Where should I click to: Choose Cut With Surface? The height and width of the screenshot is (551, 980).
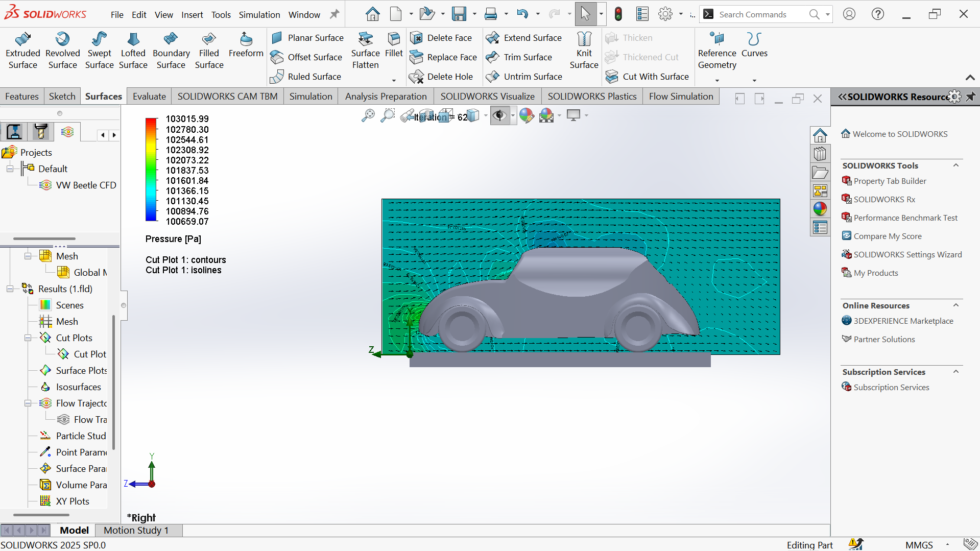647,77
